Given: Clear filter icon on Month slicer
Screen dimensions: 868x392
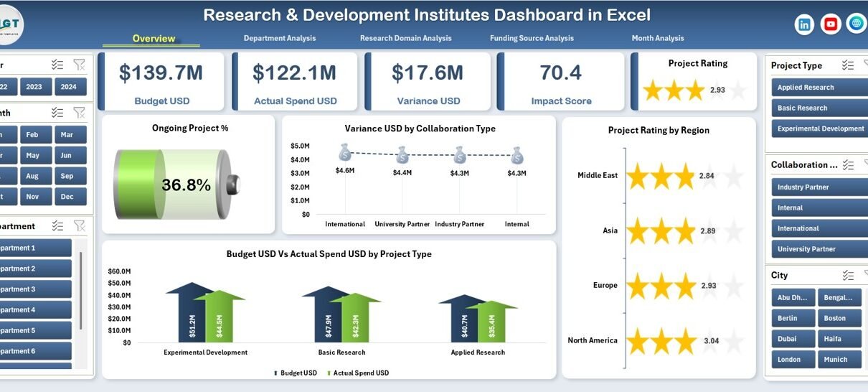Looking at the screenshot, I should point(80,113).
